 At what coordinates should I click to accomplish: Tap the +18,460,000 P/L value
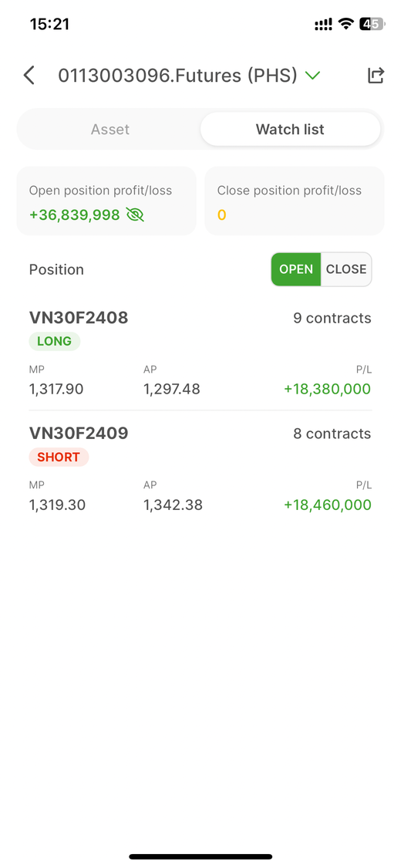click(x=327, y=505)
